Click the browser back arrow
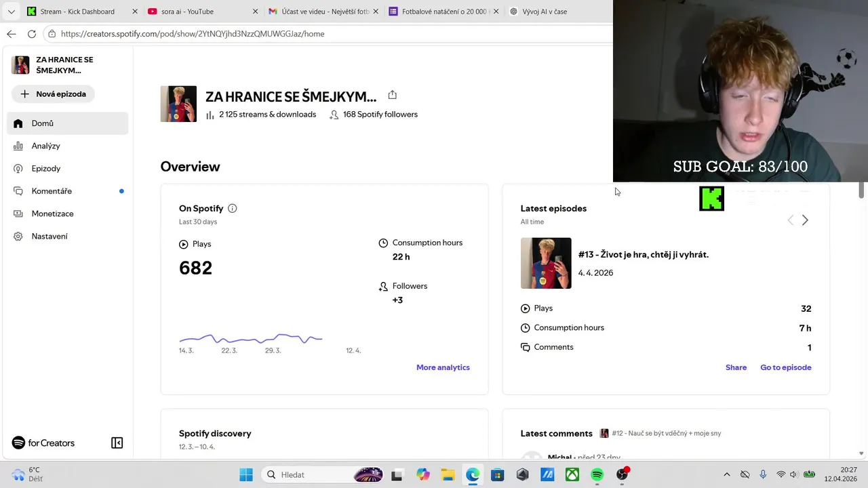This screenshot has height=488, width=868. [x=12, y=34]
